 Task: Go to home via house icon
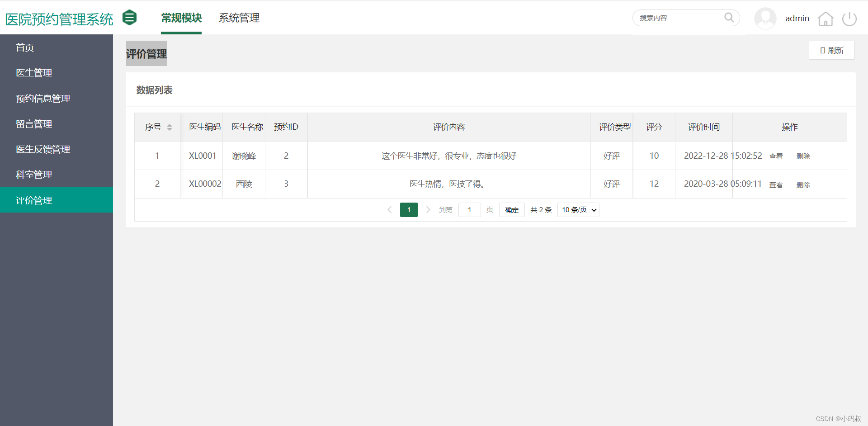coord(826,19)
